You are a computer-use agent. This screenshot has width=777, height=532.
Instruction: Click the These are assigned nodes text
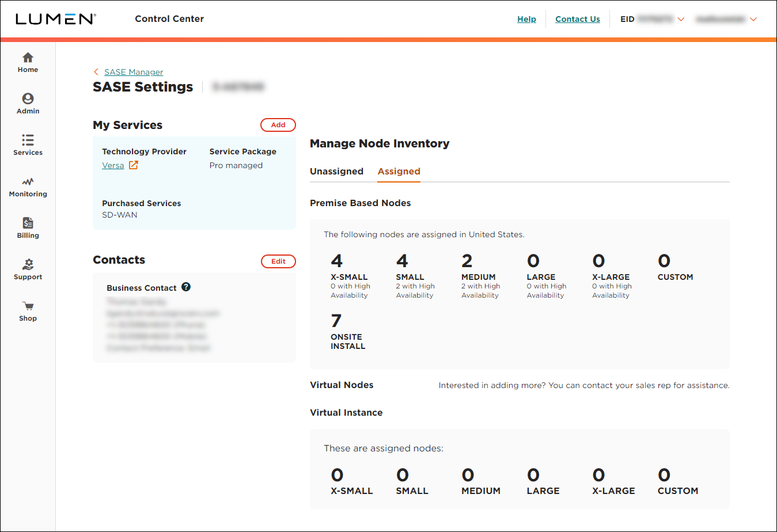(384, 449)
